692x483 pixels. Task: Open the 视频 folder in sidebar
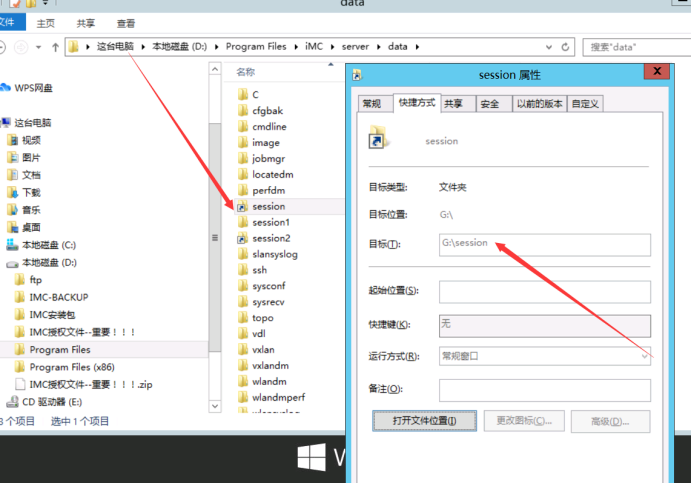(31, 140)
